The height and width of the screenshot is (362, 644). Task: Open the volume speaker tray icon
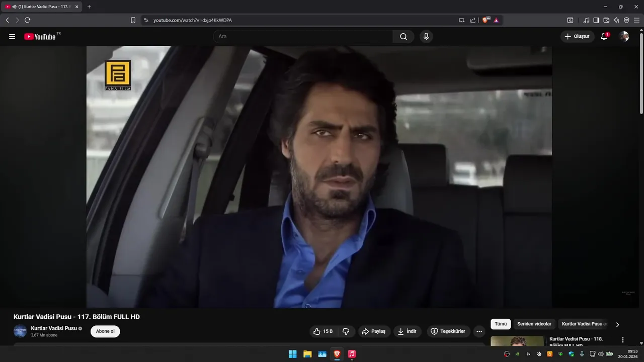click(600, 354)
